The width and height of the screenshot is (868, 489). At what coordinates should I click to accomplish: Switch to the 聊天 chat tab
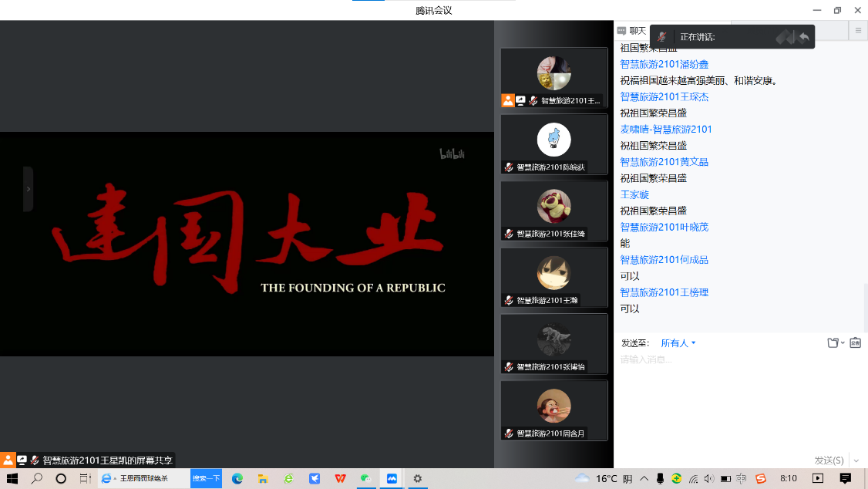click(x=631, y=30)
